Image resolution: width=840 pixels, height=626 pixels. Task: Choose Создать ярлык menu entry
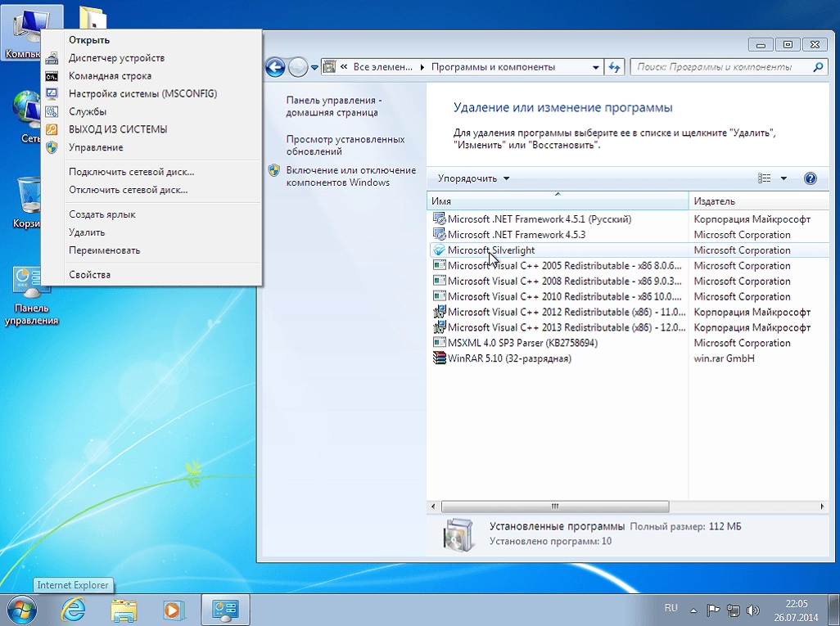coord(151,214)
